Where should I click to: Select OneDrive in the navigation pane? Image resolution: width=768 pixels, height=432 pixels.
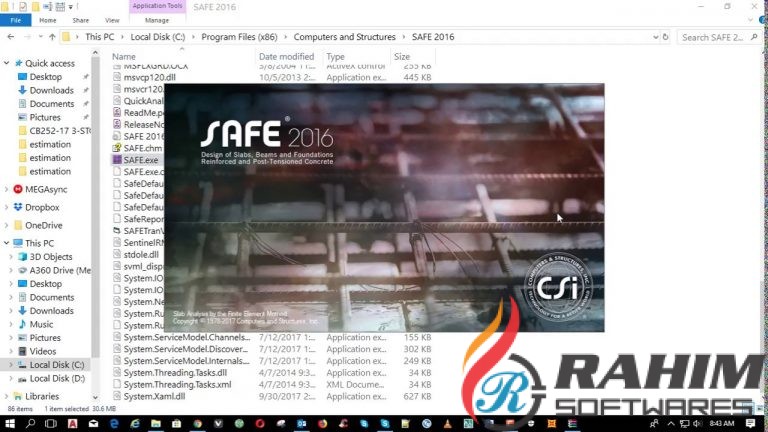tap(44, 225)
